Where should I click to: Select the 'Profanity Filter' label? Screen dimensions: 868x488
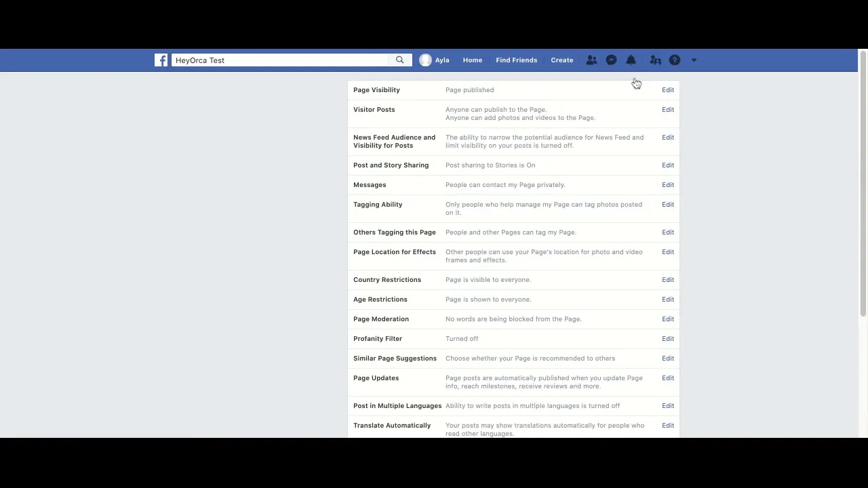coord(378,339)
